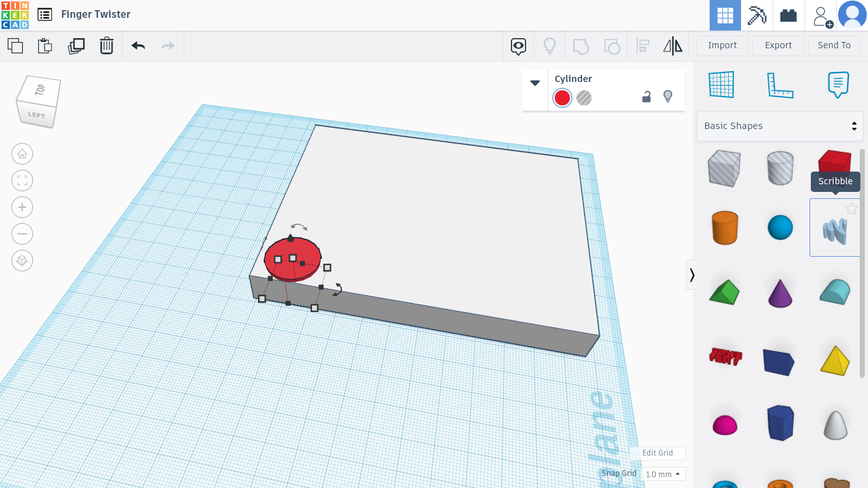The height and width of the screenshot is (488, 868).
Task: Click the cylinder height handle cone
Action: tap(290, 238)
